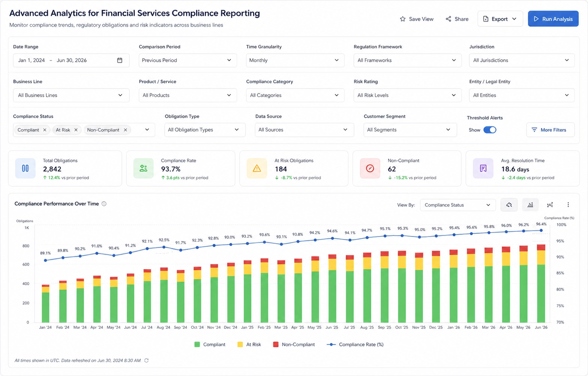Screen dimensions: 588x376
Task: Remove the Compliant status chip
Action: pyautogui.click(x=45, y=130)
